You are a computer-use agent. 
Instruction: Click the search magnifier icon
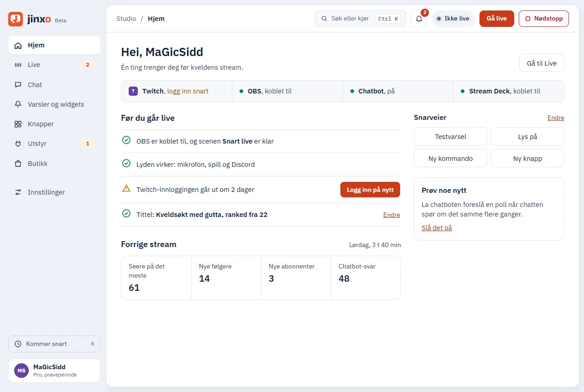pyautogui.click(x=324, y=19)
